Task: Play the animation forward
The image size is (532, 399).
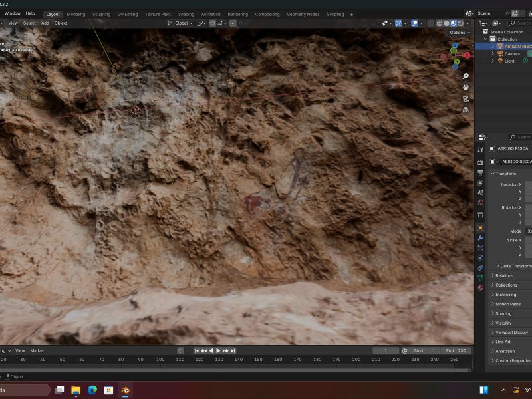Action: pos(218,351)
